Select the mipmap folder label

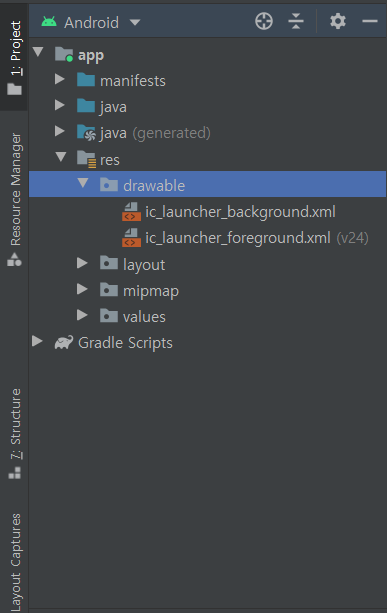(x=151, y=291)
